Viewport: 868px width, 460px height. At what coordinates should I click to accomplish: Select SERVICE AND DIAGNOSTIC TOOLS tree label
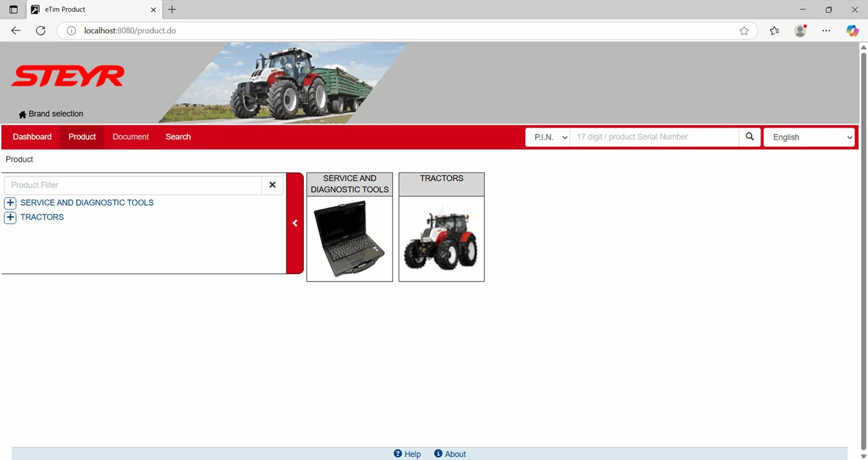pyautogui.click(x=87, y=203)
